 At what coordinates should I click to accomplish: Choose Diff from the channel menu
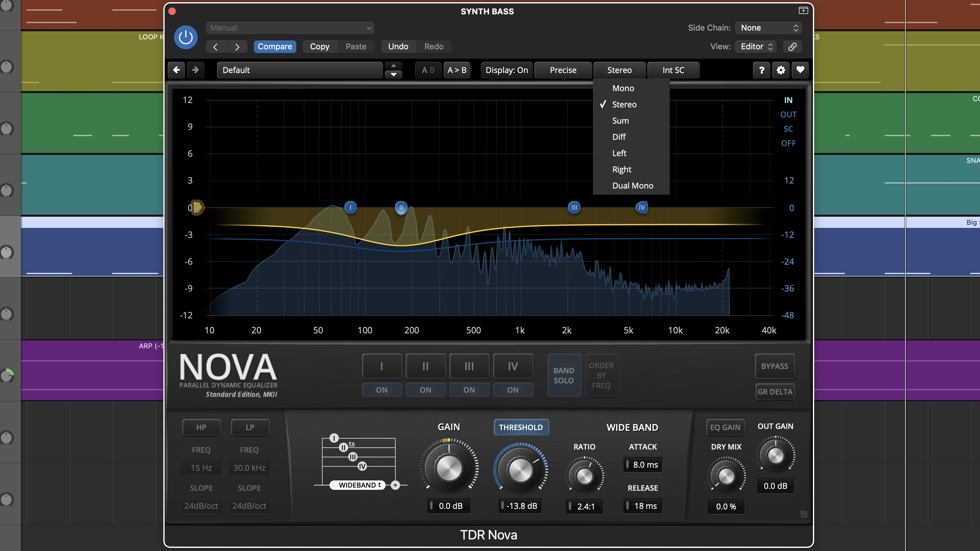[631, 137]
